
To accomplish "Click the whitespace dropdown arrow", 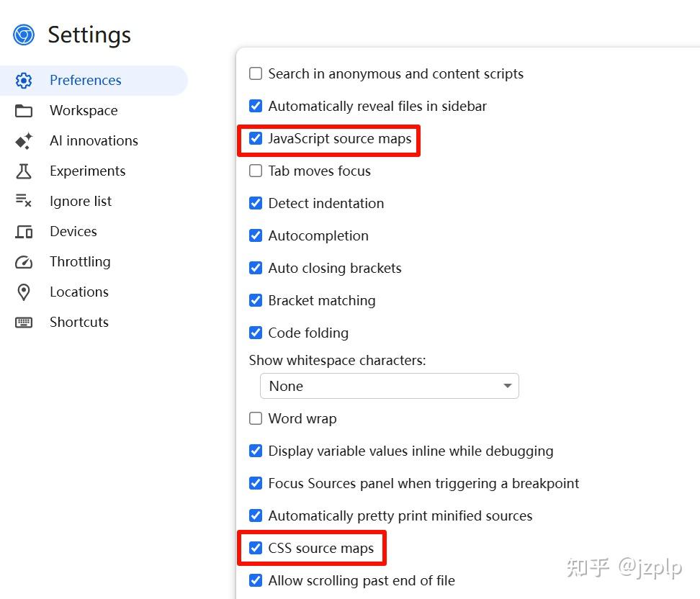I will pos(507,386).
